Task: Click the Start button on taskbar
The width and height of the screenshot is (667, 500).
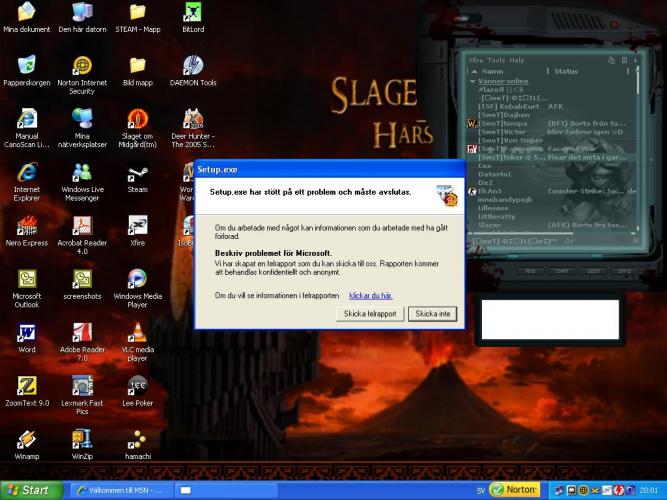Action: (x=30, y=490)
